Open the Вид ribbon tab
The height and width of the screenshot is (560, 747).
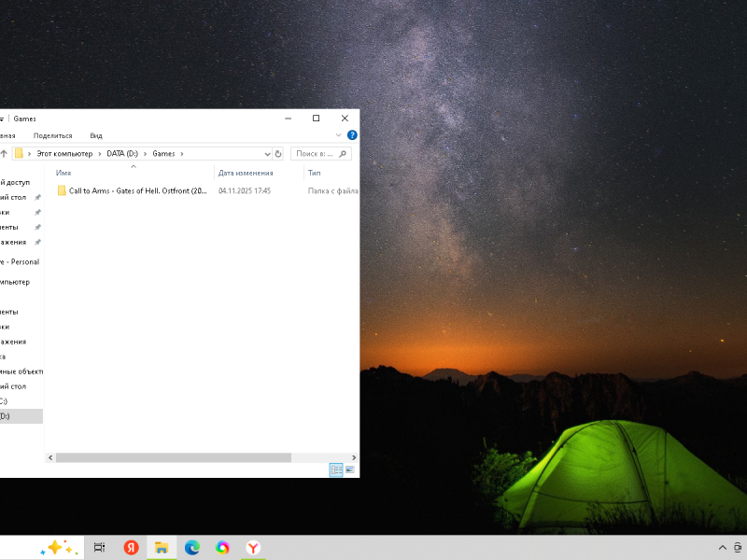pos(96,135)
